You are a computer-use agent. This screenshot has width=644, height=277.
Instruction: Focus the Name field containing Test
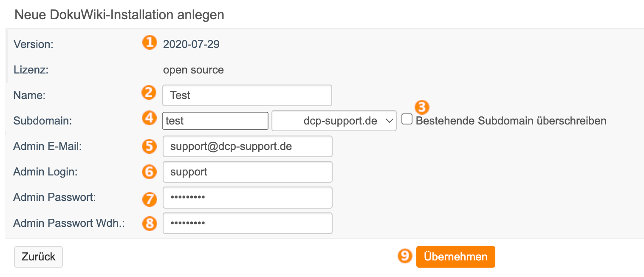(x=247, y=95)
